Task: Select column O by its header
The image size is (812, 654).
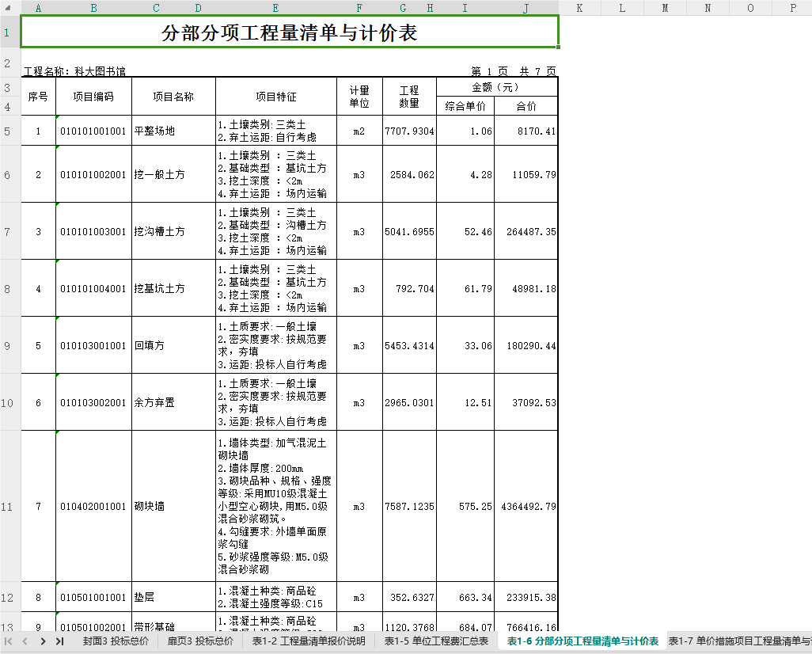Action: click(750, 8)
